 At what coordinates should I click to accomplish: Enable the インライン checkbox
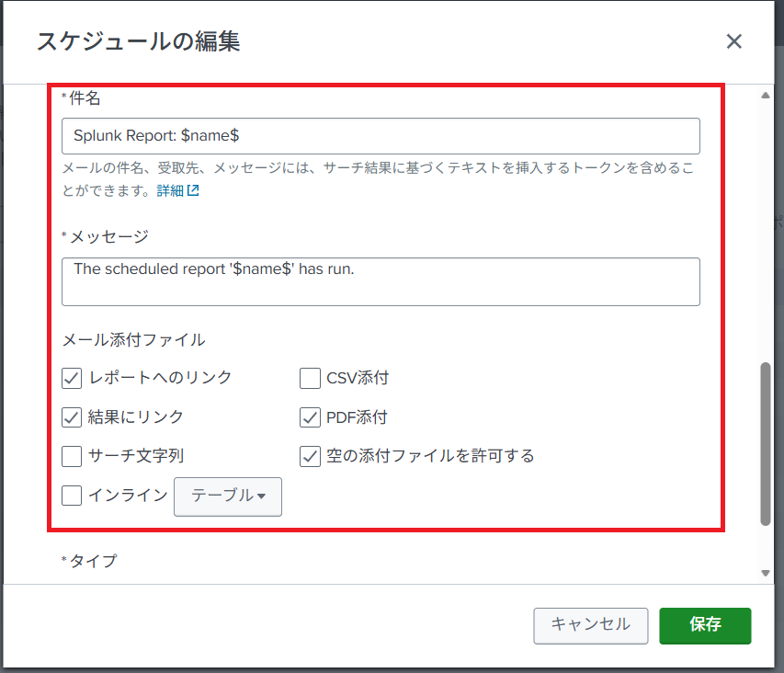coord(72,496)
